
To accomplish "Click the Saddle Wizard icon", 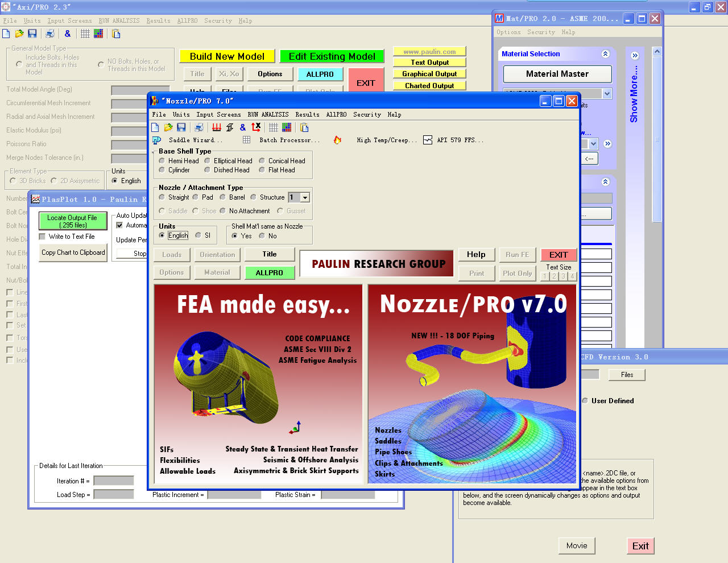I will coord(156,140).
